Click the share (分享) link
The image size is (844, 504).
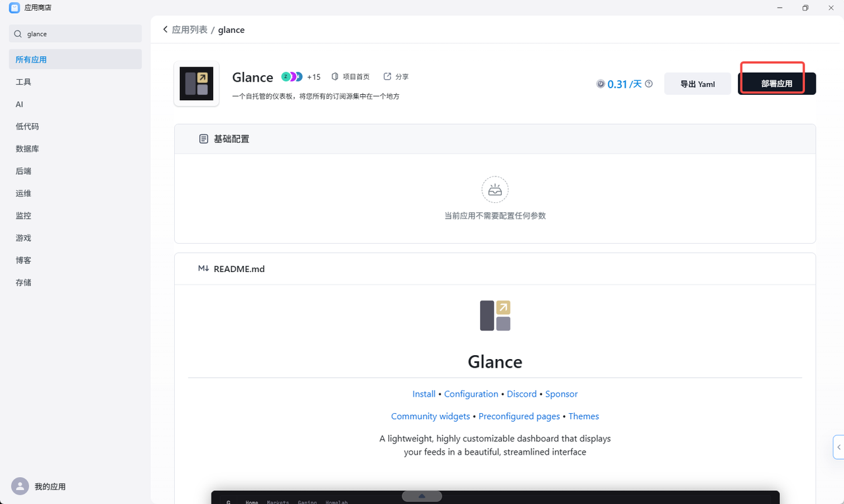pos(396,77)
